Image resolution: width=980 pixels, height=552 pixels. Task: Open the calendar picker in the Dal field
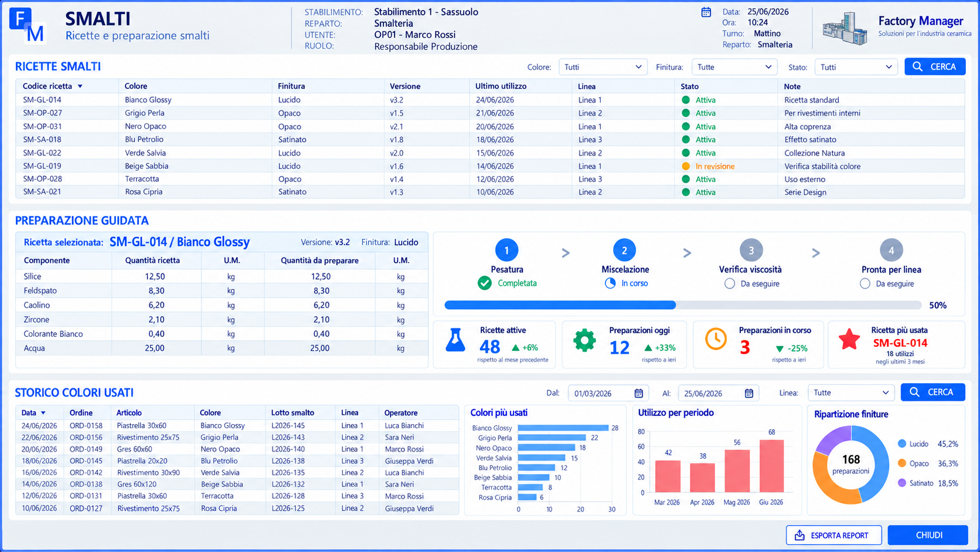tap(639, 393)
